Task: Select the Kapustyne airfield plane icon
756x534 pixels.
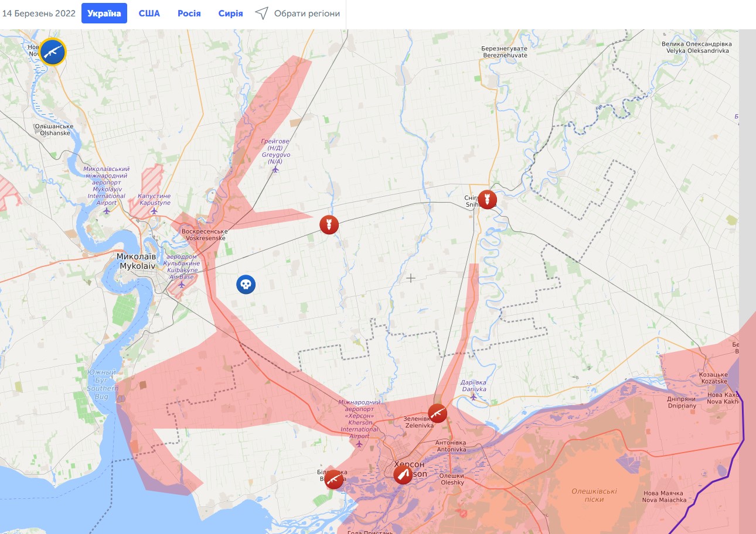Action: pos(154,211)
